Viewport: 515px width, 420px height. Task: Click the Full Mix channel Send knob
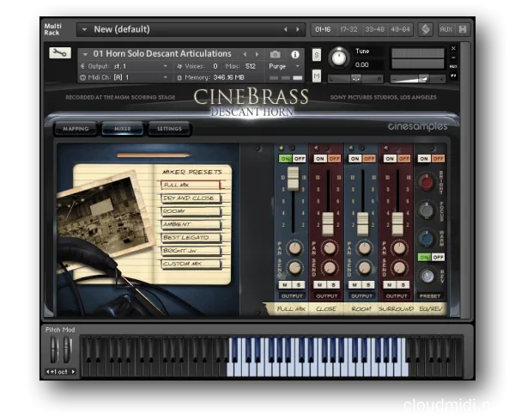click(294, 267)
